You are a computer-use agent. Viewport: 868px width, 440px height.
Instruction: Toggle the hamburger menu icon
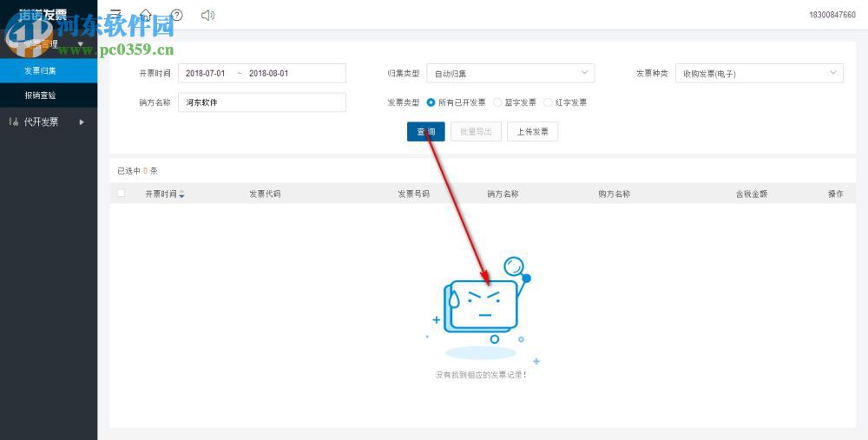coord(115,15)
